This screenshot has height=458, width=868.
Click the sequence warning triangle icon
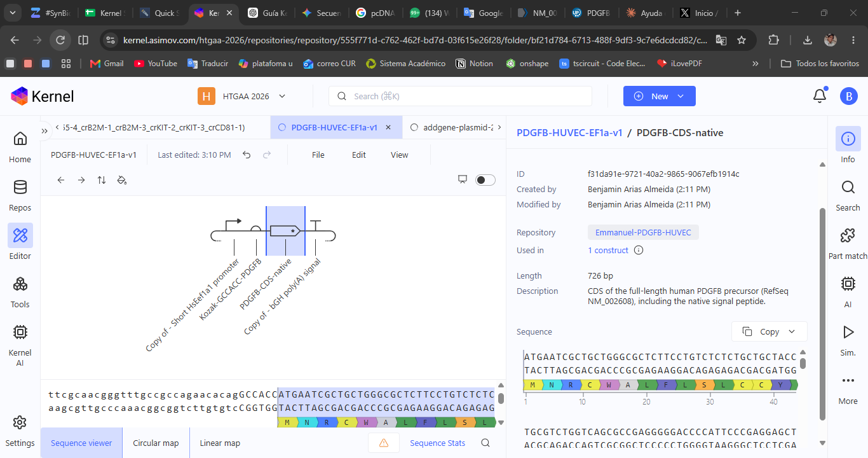click(384, 443)
